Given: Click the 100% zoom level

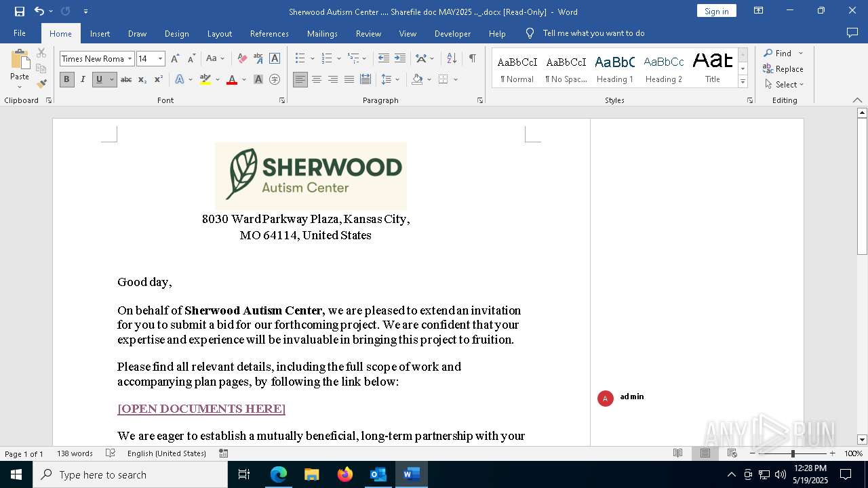Looking at the screenshot, I should tap(853, 453).
